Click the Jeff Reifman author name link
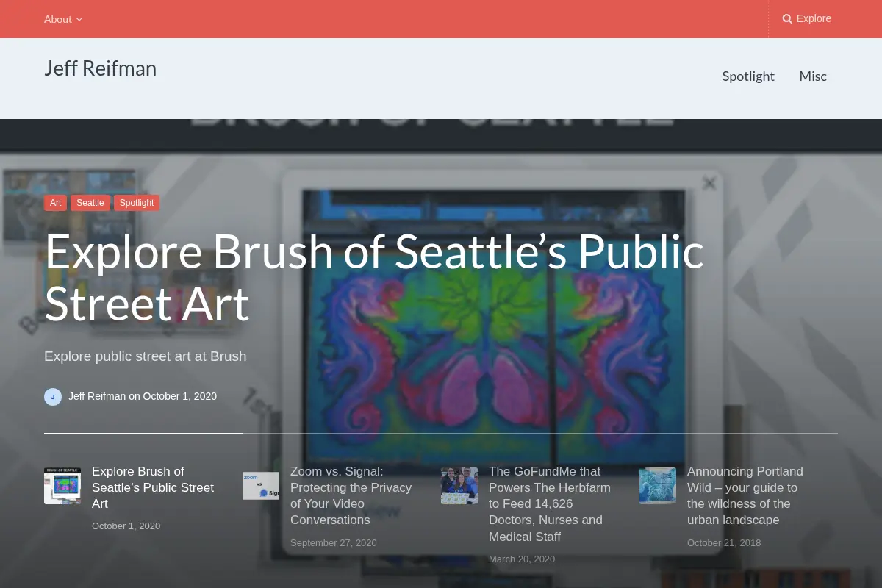Screen dimensions: 882x588 click(97, 396)
